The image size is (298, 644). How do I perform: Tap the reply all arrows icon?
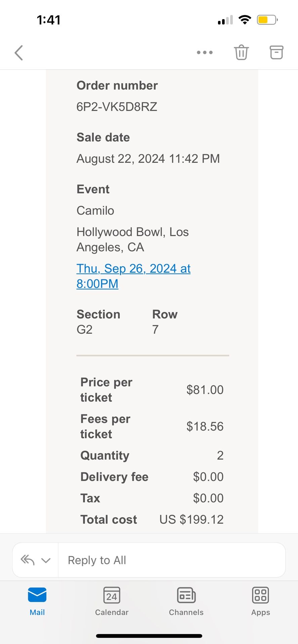click(x=28, y=560)
